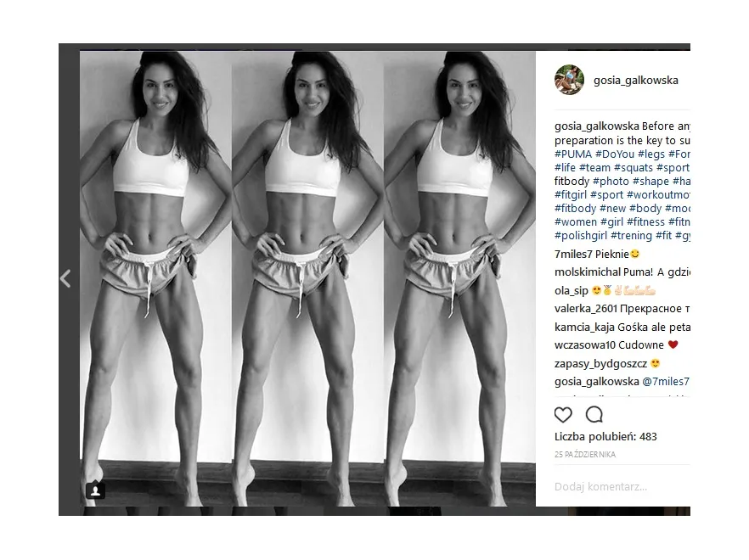Open the #DoYou hashtag
The width and height of the screenshot is (749, 560).
click(x=615, y=154)
